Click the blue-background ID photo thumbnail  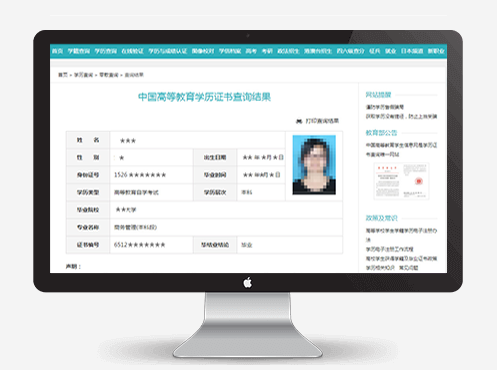314,165
